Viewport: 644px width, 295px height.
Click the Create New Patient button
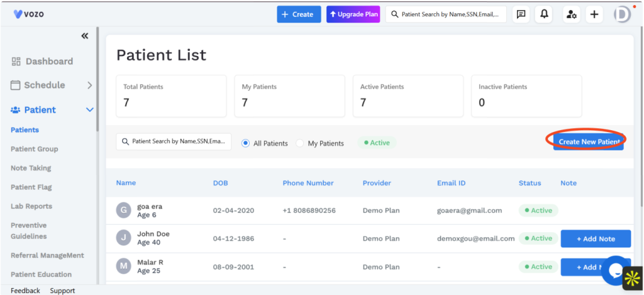(x=588, y=142)
